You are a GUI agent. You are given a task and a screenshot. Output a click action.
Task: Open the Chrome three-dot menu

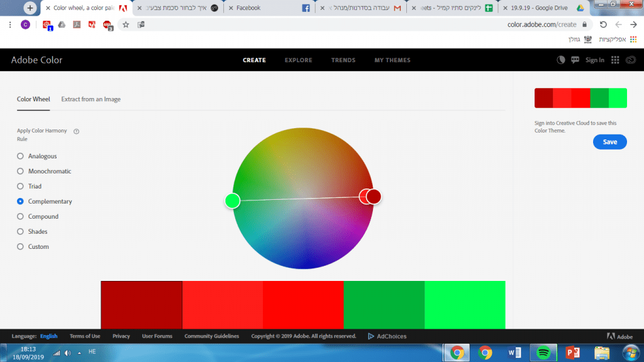[10, 25]
